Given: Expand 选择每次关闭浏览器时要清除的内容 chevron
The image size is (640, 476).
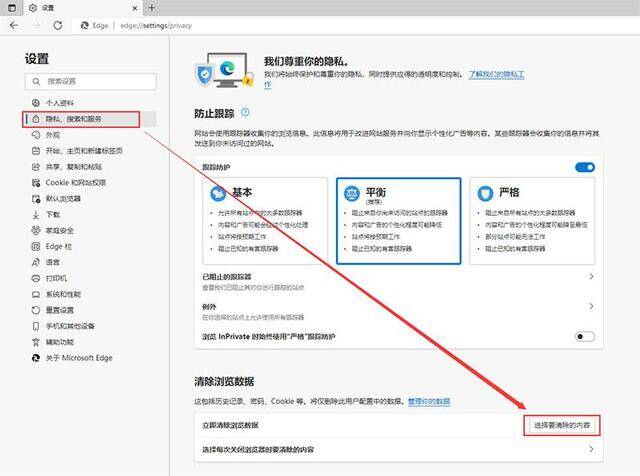Looking at the screenshot, I should coord(591,449).
